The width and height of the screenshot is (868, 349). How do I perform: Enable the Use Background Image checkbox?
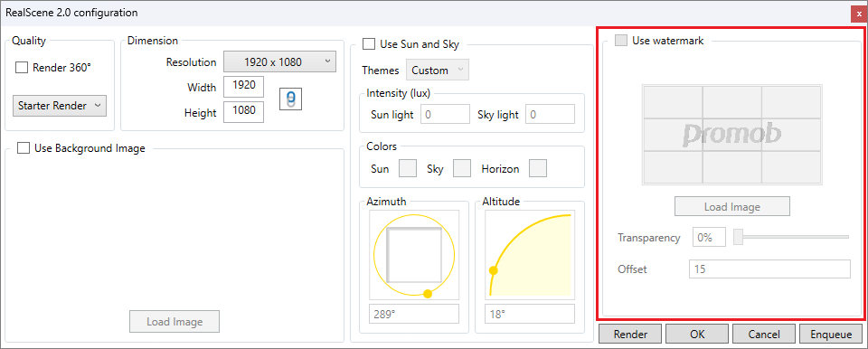pyautogui.click(x=24, y=148)
